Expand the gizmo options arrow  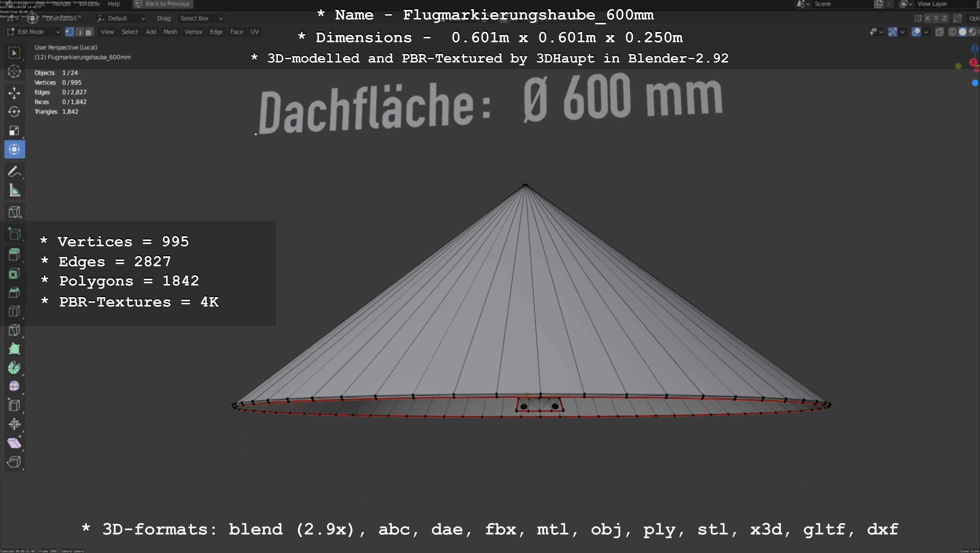902,32
